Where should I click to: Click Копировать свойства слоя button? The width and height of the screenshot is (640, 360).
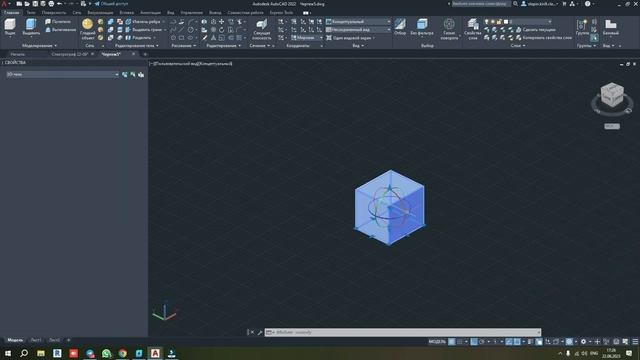click(544, 38)
